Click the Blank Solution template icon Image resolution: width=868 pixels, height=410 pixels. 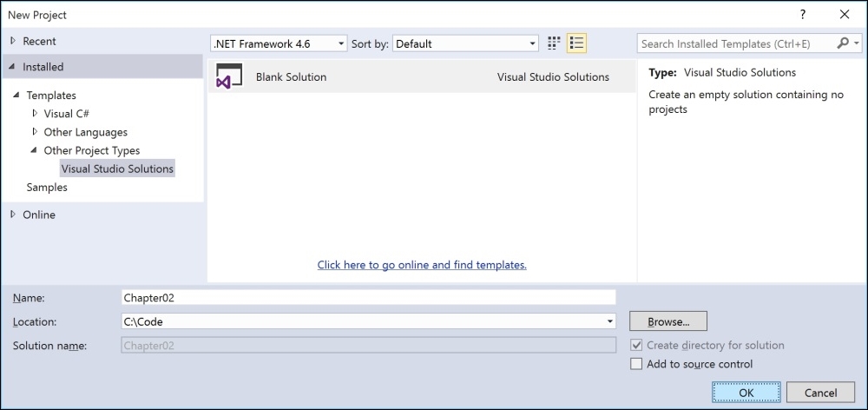pos(228,76)
